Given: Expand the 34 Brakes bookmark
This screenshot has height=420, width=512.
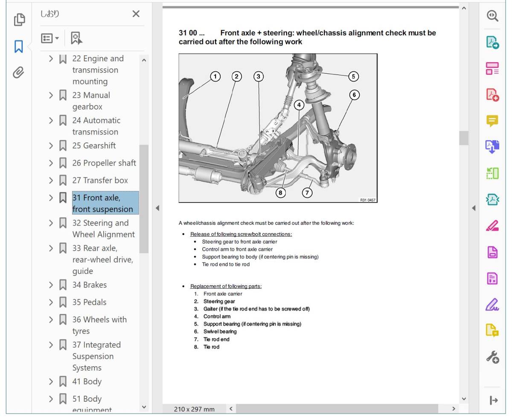Looking at the screenshot, I should coord(51,284).
